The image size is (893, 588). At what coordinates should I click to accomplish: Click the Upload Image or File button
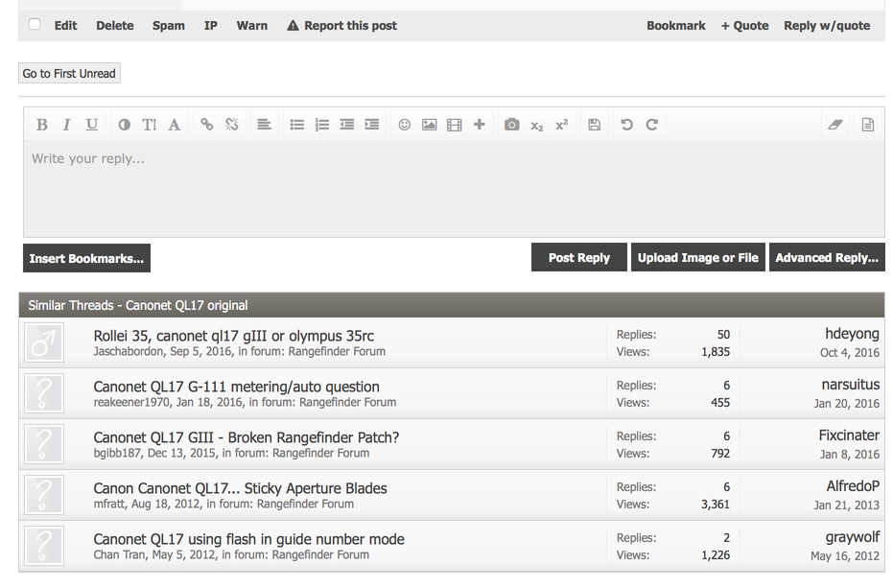coord(697,257)
